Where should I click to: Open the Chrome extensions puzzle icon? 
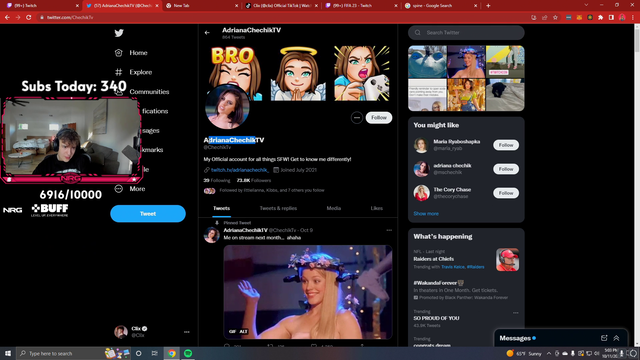[x=600, y=18]
